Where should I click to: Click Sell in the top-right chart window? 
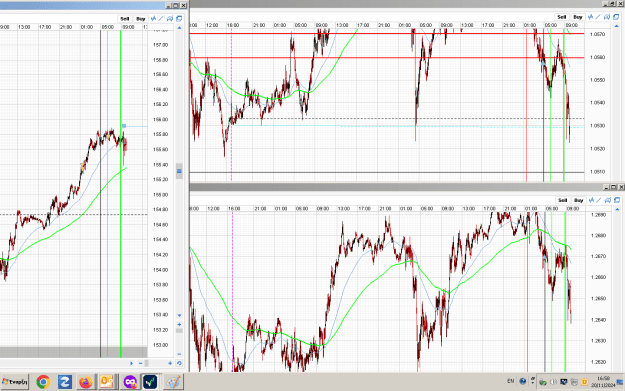click(562, 17)
